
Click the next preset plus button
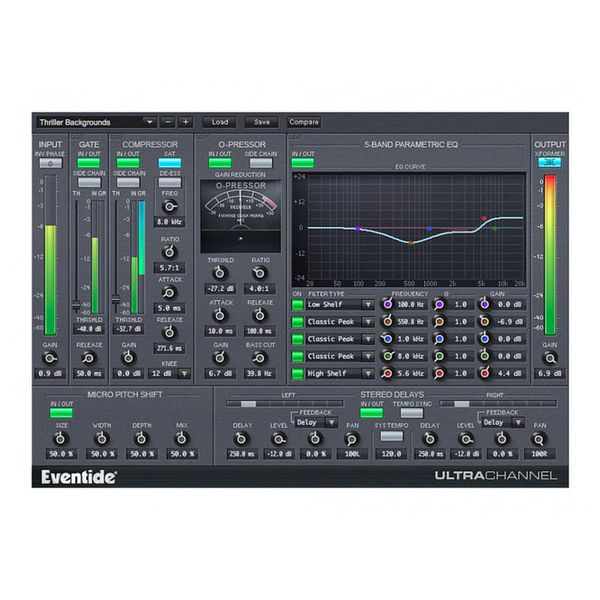tap(186, 122)
